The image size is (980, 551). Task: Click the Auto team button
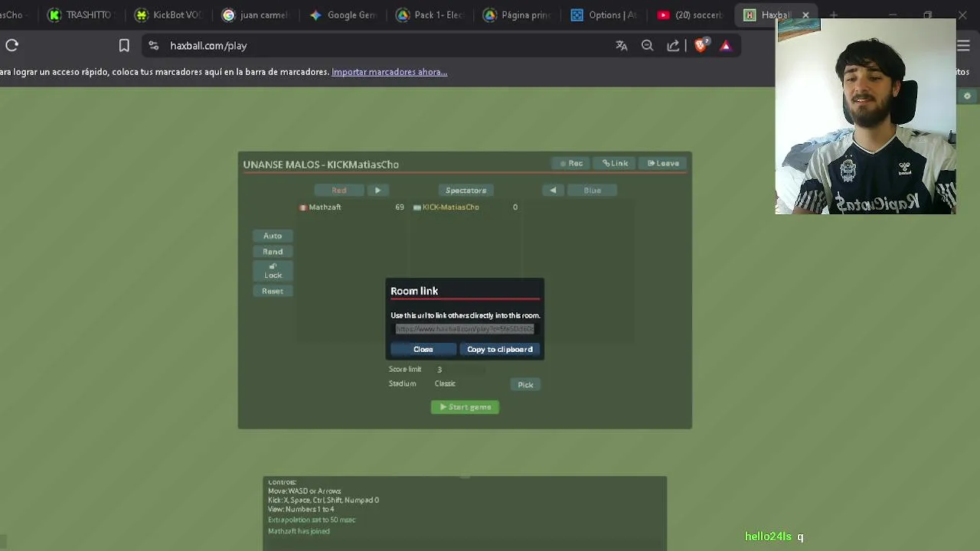click(x=273, y=236)
